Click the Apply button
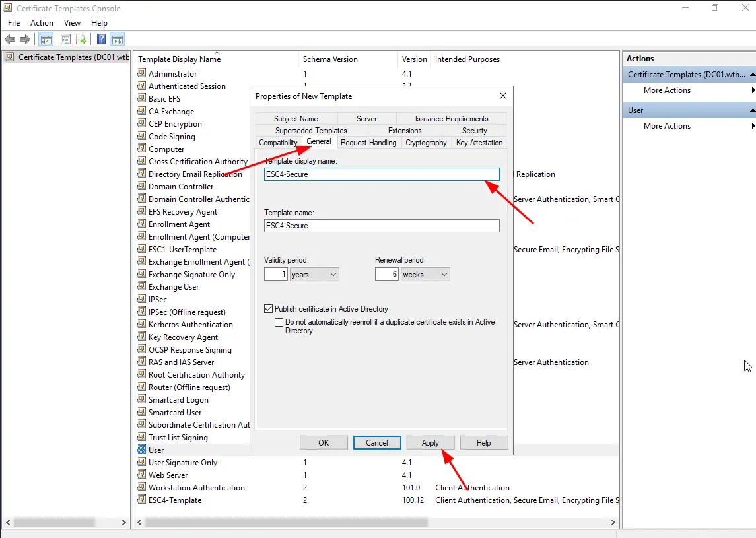The image size is (756, 538). pyautogui.click(x=430, y=443)
